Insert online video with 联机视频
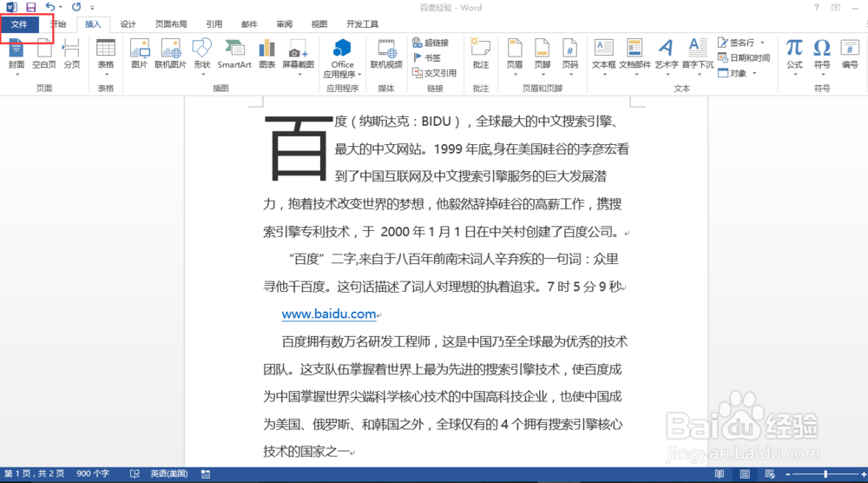This screenshot has width=868, height=483. click(x=386, y=54)
